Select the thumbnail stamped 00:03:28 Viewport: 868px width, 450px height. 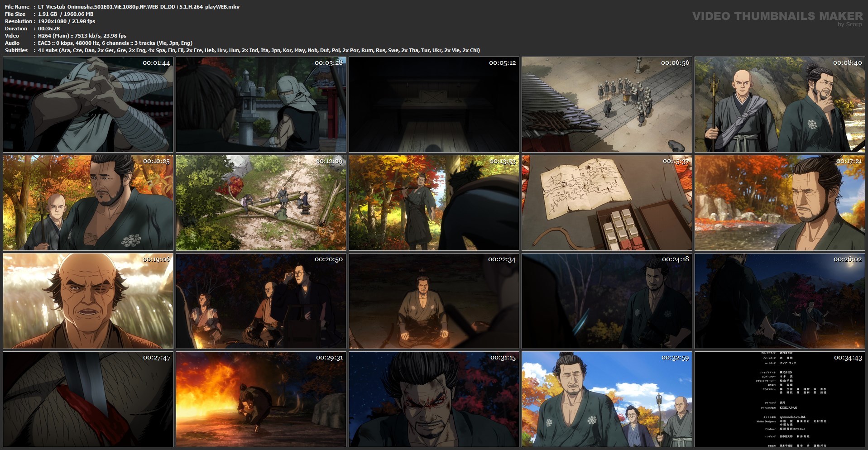(261, 105)
